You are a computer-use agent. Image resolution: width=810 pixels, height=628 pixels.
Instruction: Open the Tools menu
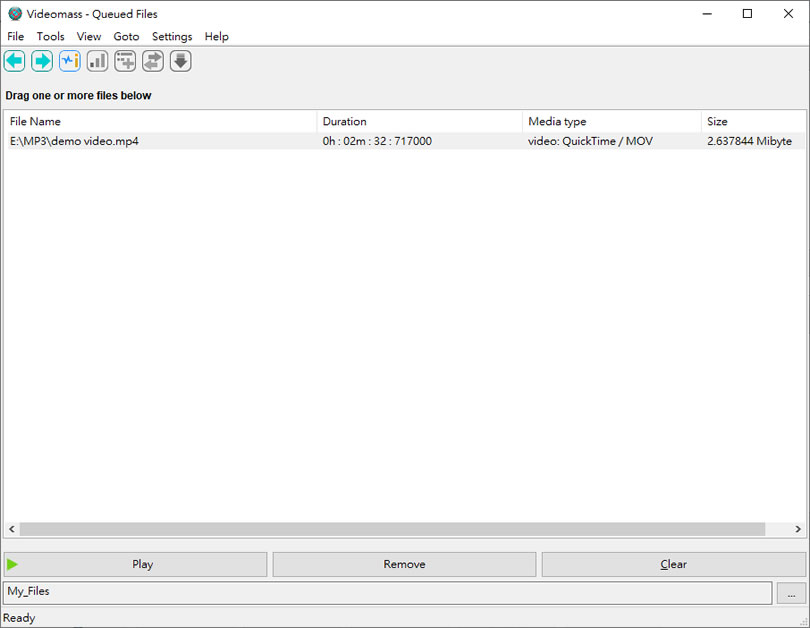[51, 36]
